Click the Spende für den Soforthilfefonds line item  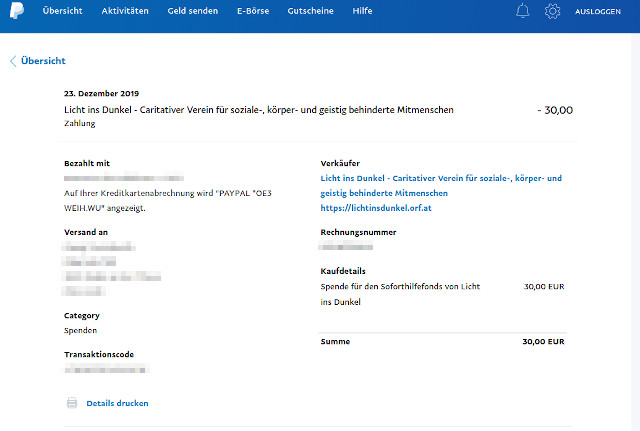coord(400,294)
